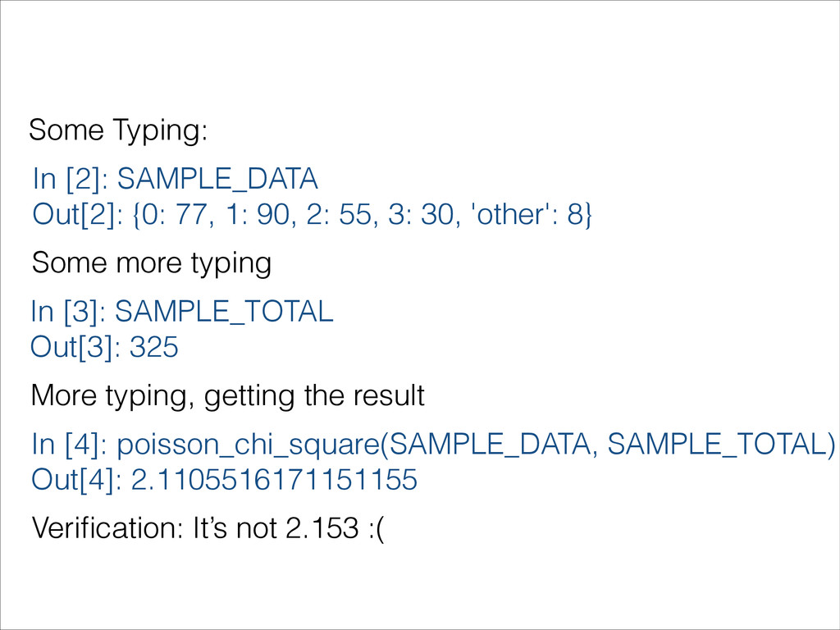
Task: Click the Out[2] prompt label
Action: 78,214
